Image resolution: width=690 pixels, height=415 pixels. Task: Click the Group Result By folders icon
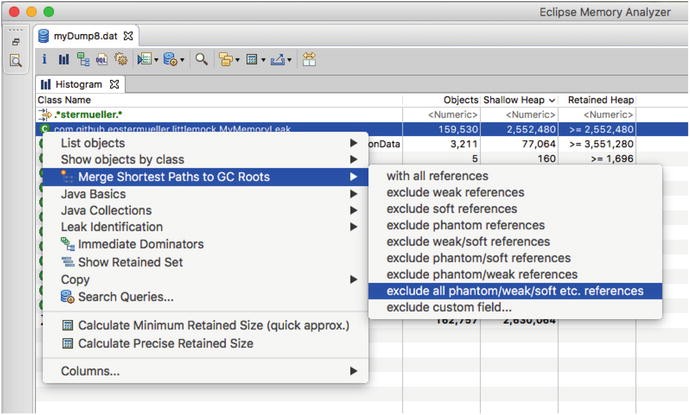[x=226, y=59]
